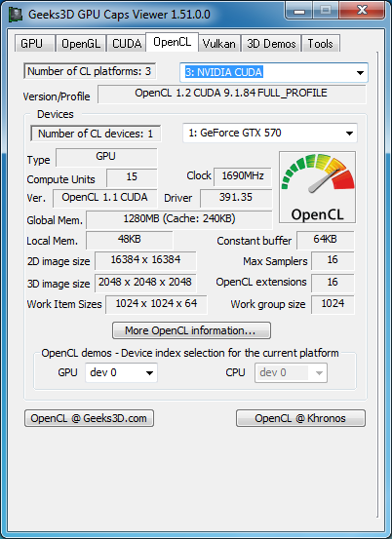Screen dimensions: 392x539
Task: Open the OpenGL tab
Action: coord(81,44)
